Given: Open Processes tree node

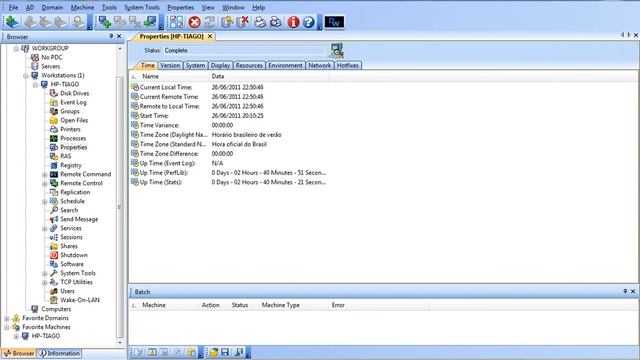Looking at the screenshot, I should (73, 138).
